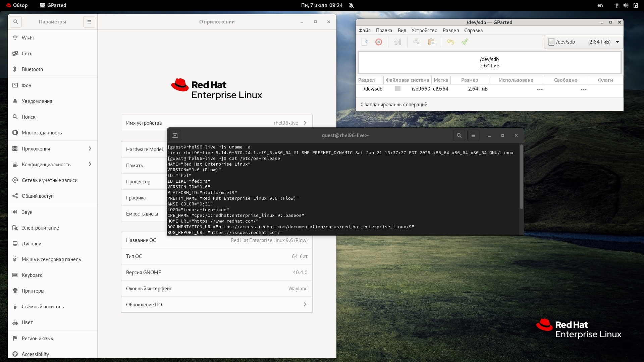Click GParted app menu in top bar
644x362 pixels.
(x=53, y=5)
